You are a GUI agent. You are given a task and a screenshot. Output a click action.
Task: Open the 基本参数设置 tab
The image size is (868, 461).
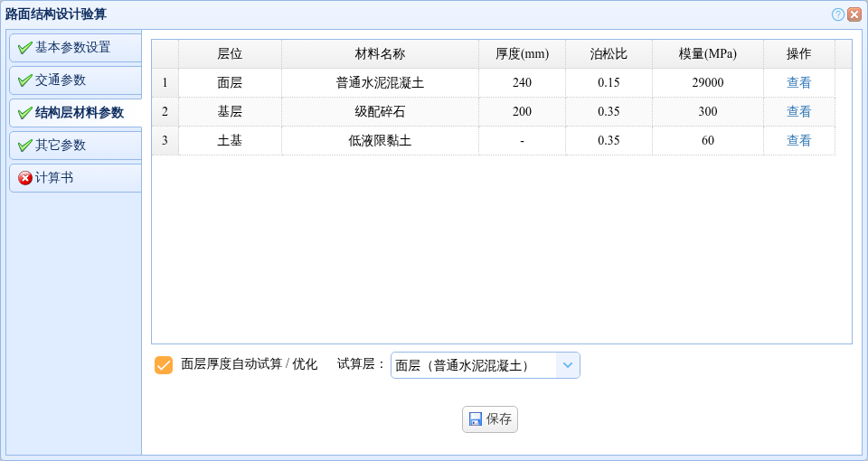[x=75, y=48]
